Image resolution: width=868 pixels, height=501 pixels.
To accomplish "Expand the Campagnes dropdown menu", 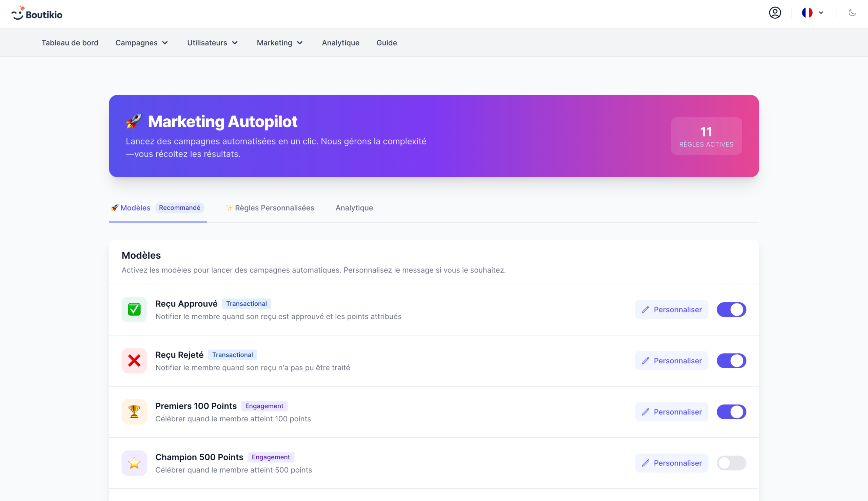I will 141,43.
